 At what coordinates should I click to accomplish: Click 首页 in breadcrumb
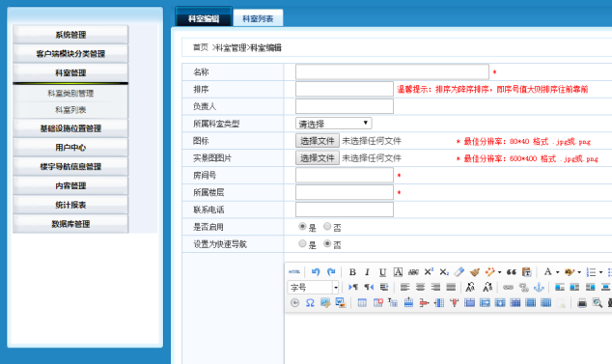click(x=201, y=47)
